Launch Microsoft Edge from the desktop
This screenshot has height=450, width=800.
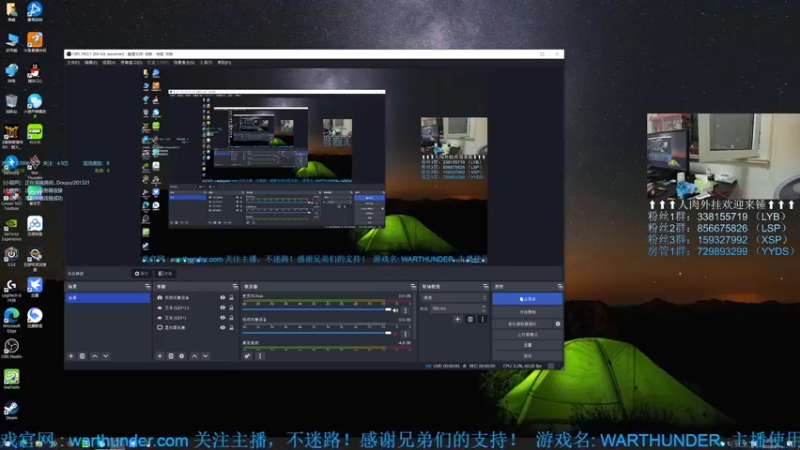[x=11, y=320]
